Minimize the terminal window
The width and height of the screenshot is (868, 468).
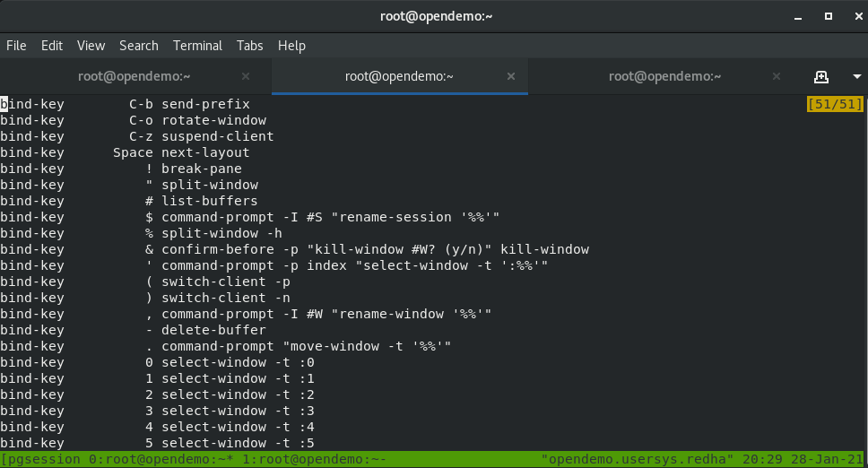[796, 16]
